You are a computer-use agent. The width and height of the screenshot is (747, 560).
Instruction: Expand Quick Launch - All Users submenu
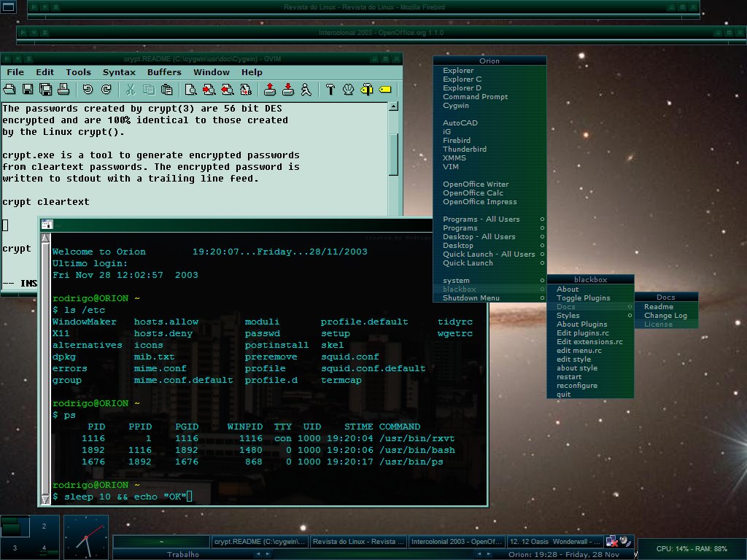tap(489, 254)
